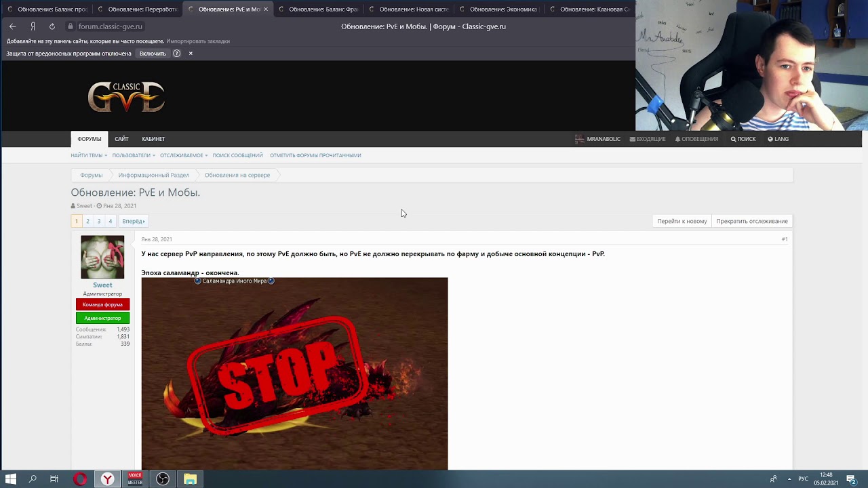Click Прекратить отслеживание button
This screenshot has height=488, width=868.
tap(752, 221)
